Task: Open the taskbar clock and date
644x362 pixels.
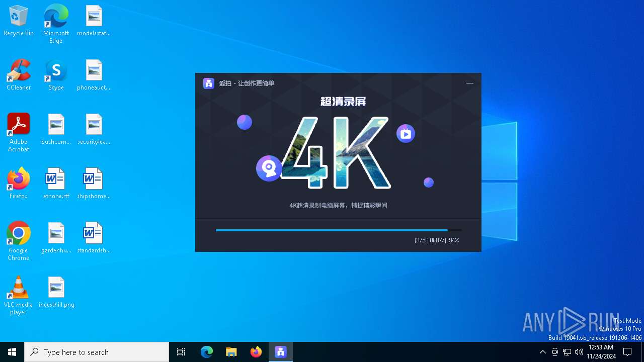Action: pyautogui.click(x=601, y=352)
